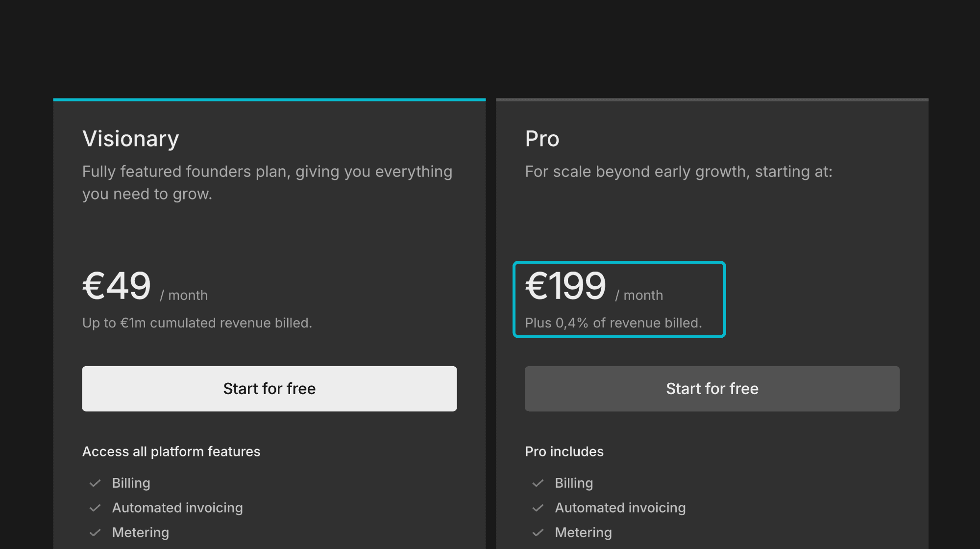Click the checkmark beside Automated invoicing under Pro

(539, 508)
